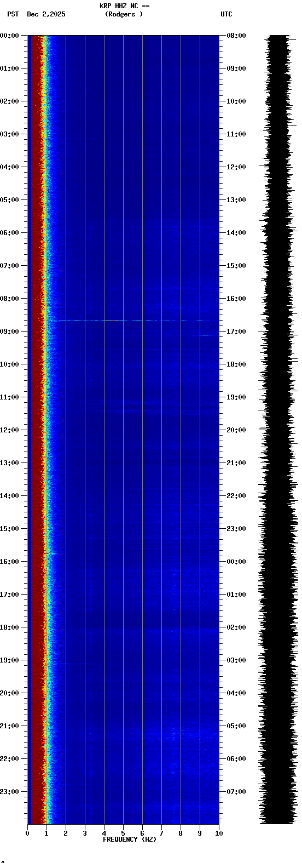302x868 pixels.
Task: Click the 17:00 UTC tick label
Action: [x=236, y=332]
